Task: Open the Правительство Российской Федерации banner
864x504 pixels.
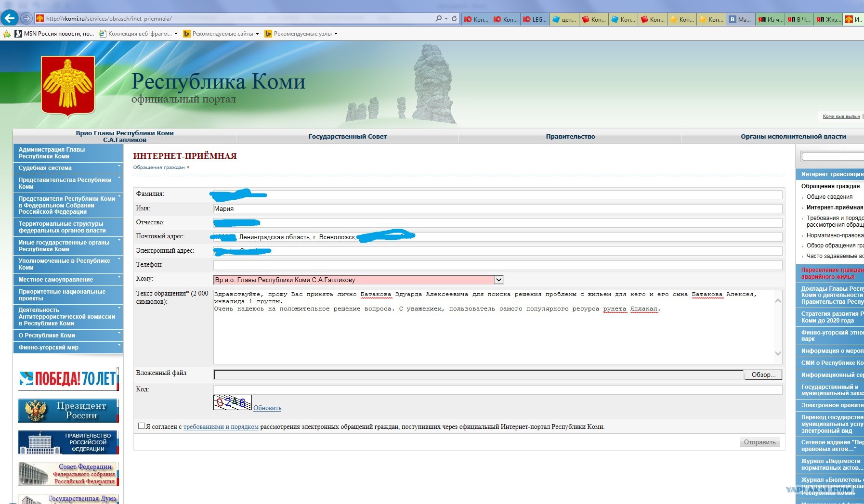Action: (x=68, y=442)
